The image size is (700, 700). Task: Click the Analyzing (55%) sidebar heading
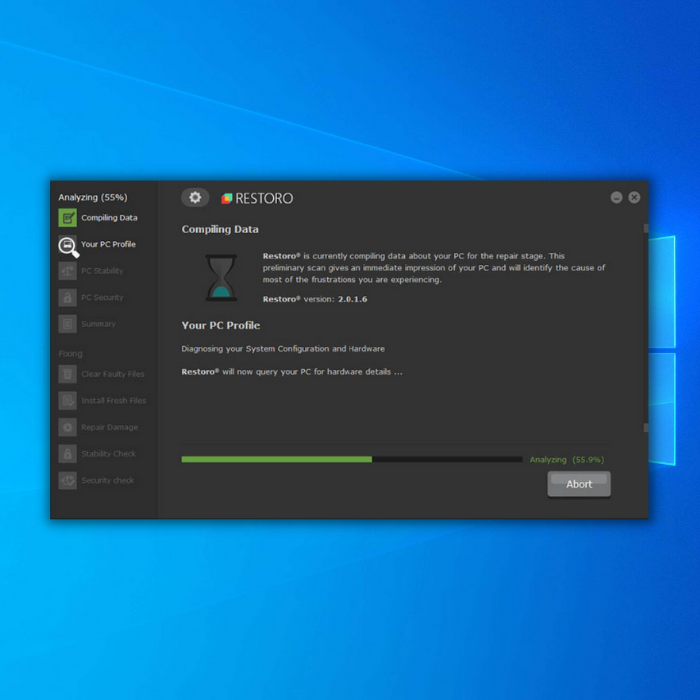click(93, 197)
